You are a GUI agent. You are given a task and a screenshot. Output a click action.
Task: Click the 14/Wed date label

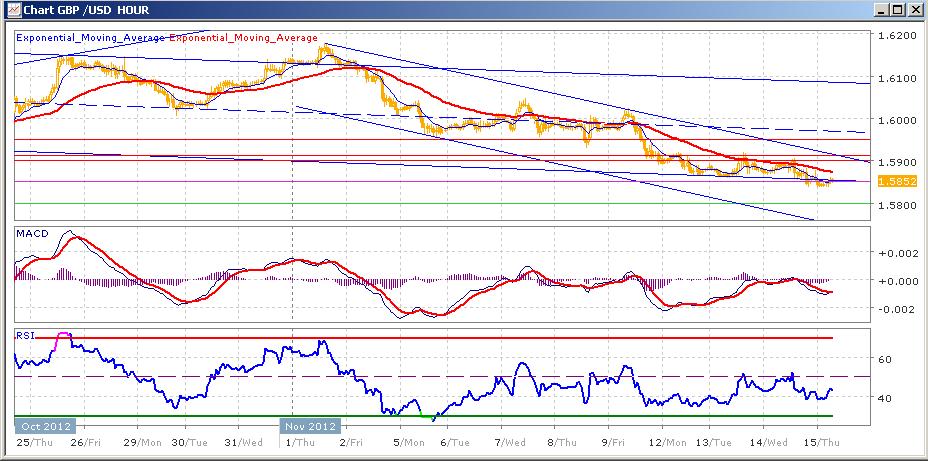768,443
